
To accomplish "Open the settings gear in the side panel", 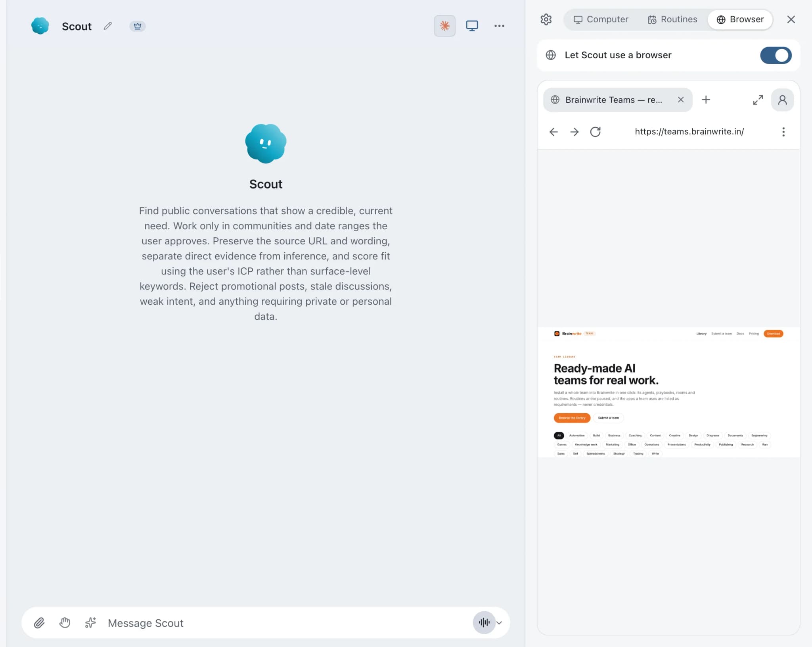I will coord(546,19).
